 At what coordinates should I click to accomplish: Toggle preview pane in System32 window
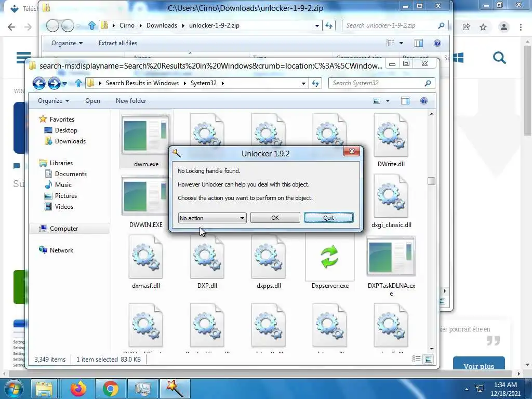pyautogui.click(x=405, y=101)
